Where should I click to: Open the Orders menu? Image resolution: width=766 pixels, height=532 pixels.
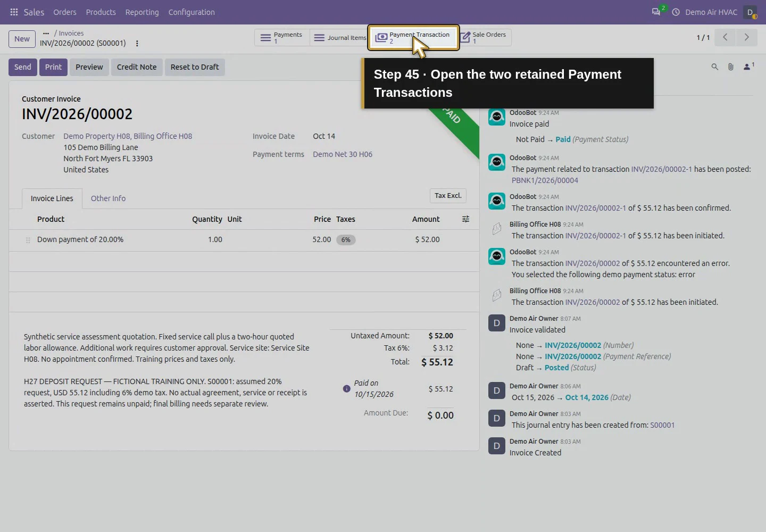[x=64, y=12]
